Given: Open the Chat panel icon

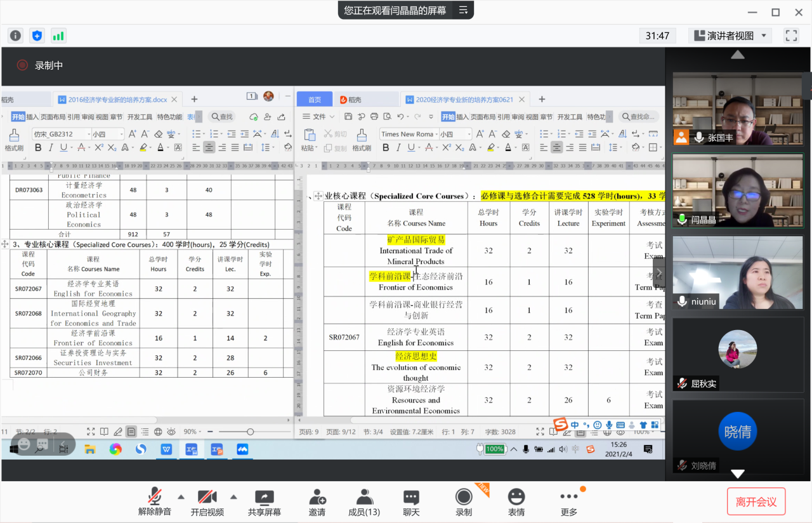Looking at the screenshot, I should [x=411, y=497].
